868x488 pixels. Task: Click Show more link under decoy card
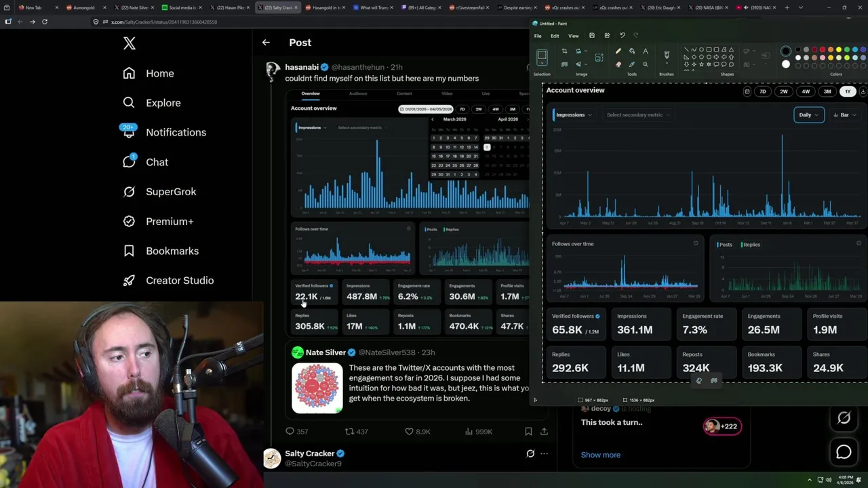pos(601,455)
